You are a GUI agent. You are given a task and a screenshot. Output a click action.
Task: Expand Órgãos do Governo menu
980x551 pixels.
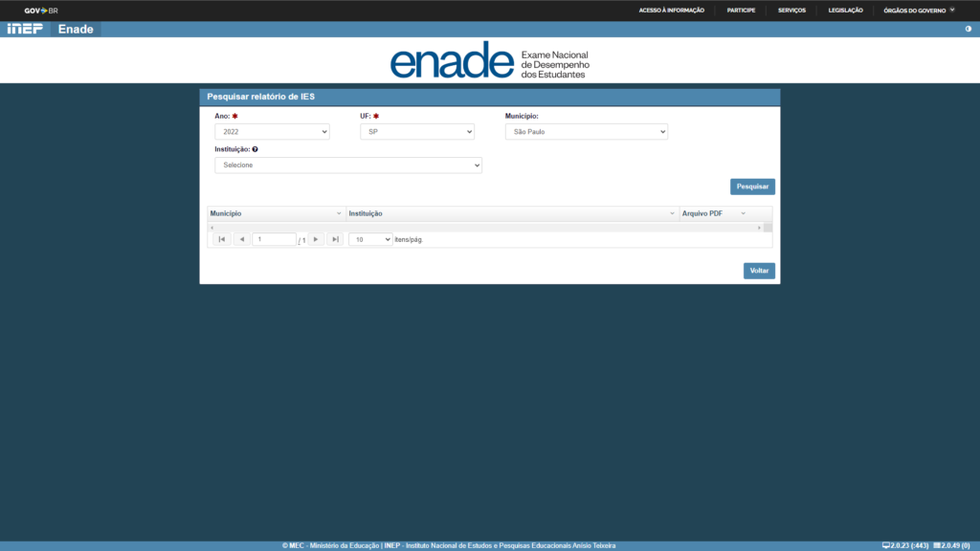pyautogui.click(x=919, y=11)
